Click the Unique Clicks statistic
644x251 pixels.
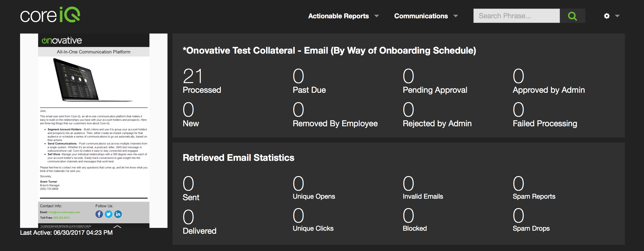point(313,220)
